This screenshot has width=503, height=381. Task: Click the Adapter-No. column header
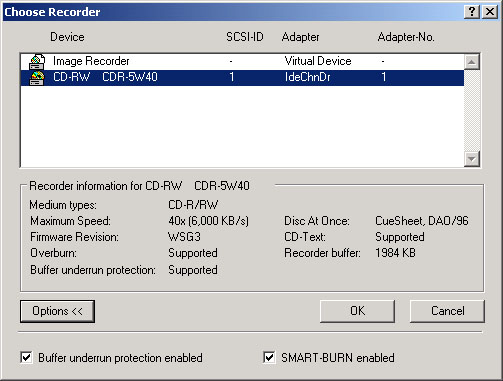pos(406,37)
